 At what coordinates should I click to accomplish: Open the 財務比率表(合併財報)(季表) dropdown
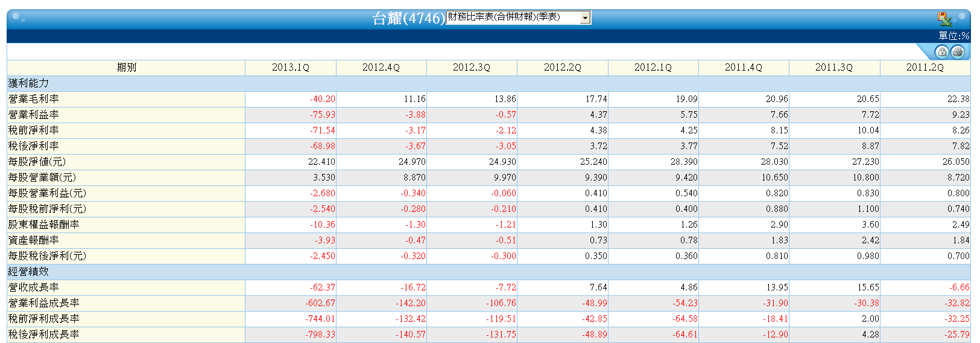519,18
